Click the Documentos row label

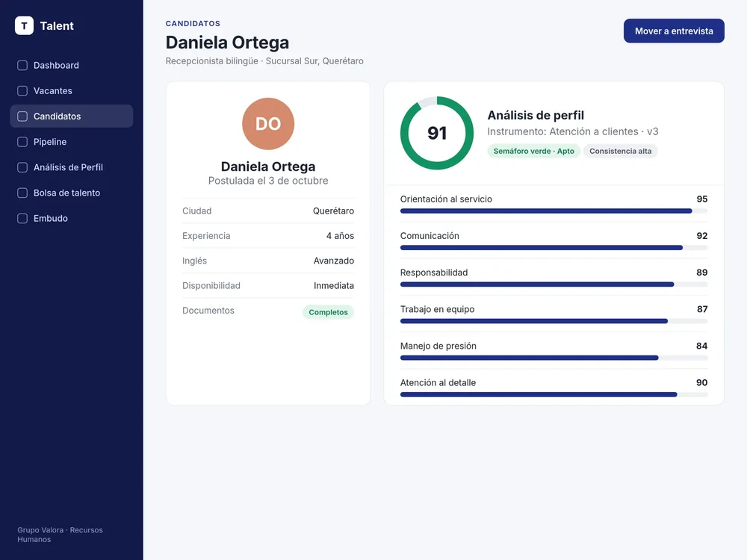(x=208, y=311)
